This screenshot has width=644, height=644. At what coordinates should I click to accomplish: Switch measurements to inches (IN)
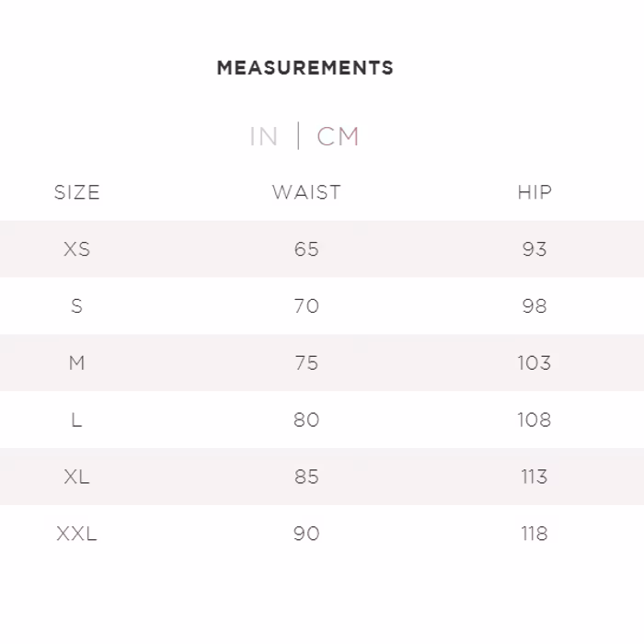point(263,137)
